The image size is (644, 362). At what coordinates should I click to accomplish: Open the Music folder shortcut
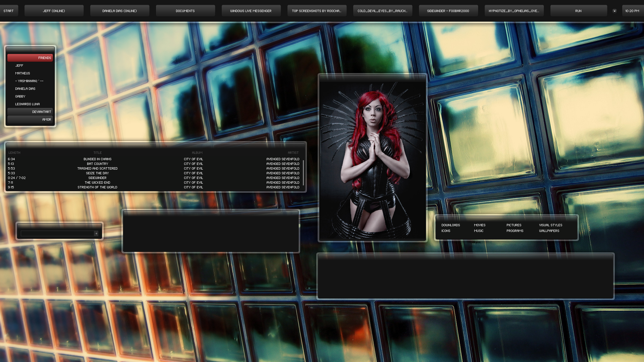[479, 231]
